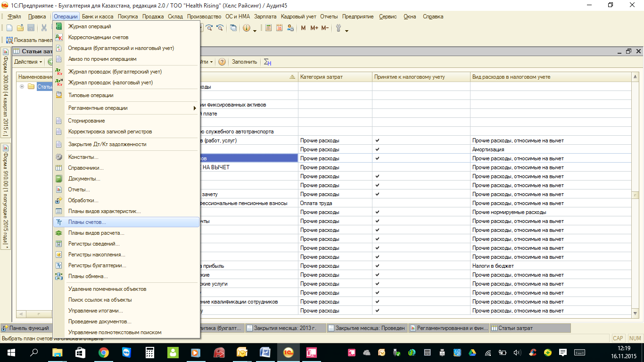The height and width of the screenshot is (362, 644).
Task: Click the Save diskette toolbar icon
Action: point(31,28)
